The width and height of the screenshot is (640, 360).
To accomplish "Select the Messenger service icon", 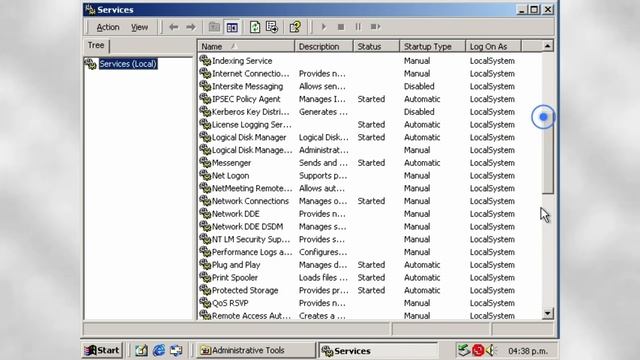I will click(205, 162).
